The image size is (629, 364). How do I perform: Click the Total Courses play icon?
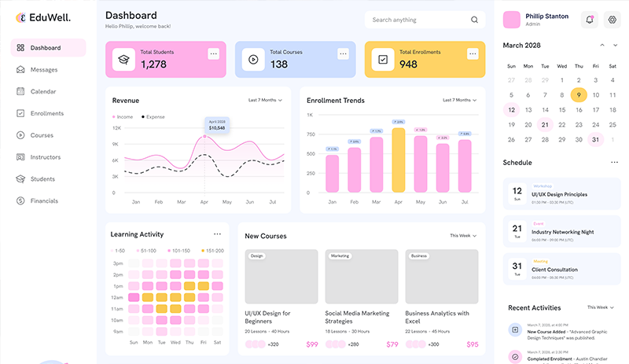[x=253, y=59]
